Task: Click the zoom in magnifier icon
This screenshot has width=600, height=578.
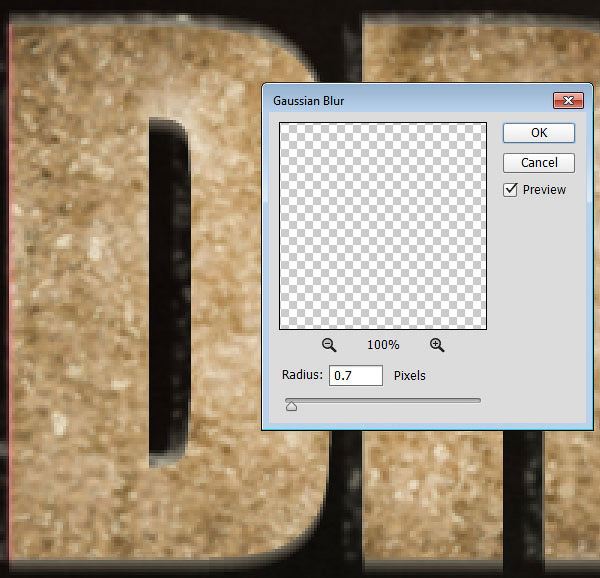Action: 437,345
